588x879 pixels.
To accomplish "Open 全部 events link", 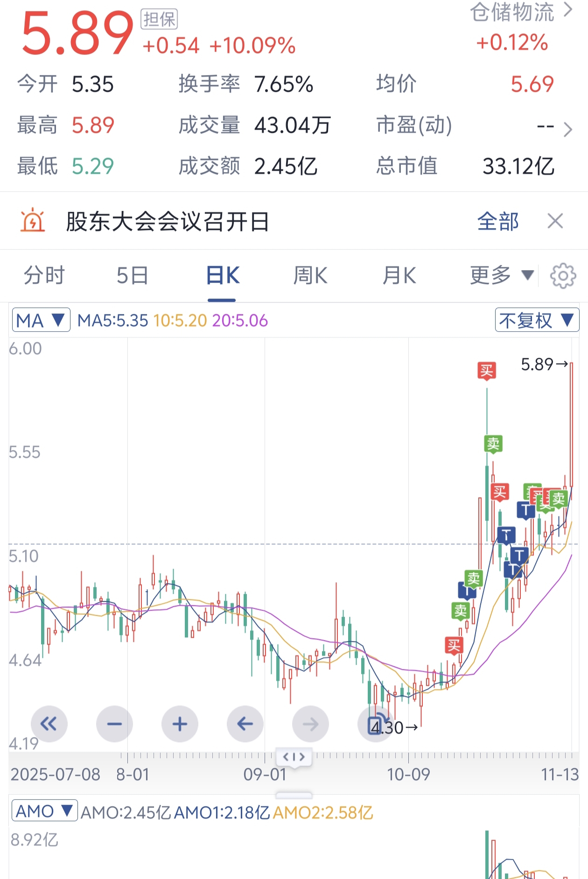I will (x=498, y=221).
